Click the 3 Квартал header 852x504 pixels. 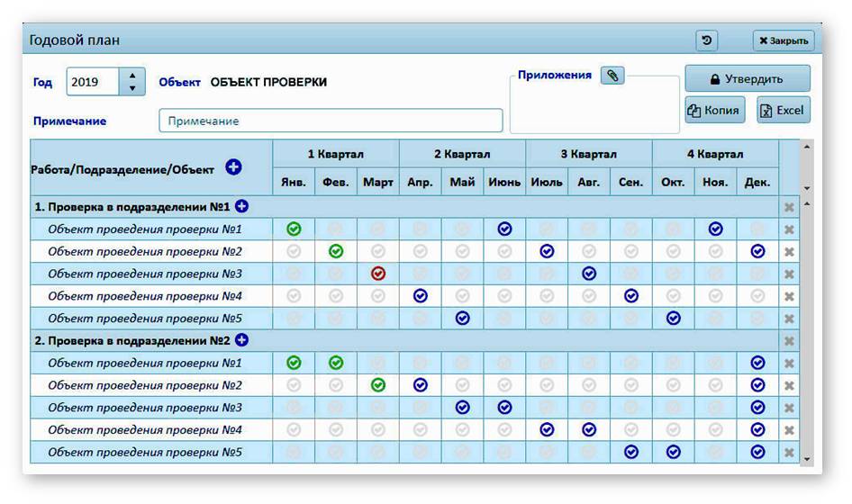(589, 154)
